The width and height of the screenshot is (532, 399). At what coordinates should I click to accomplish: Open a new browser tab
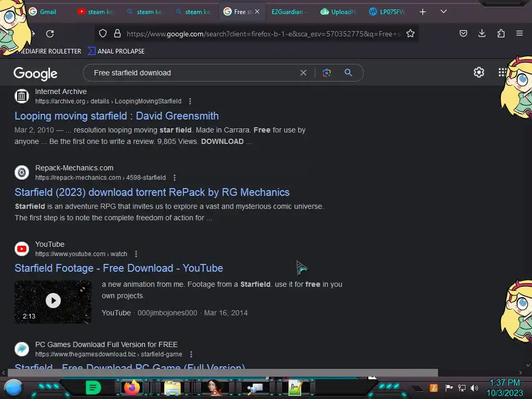[x=422, y=12]
